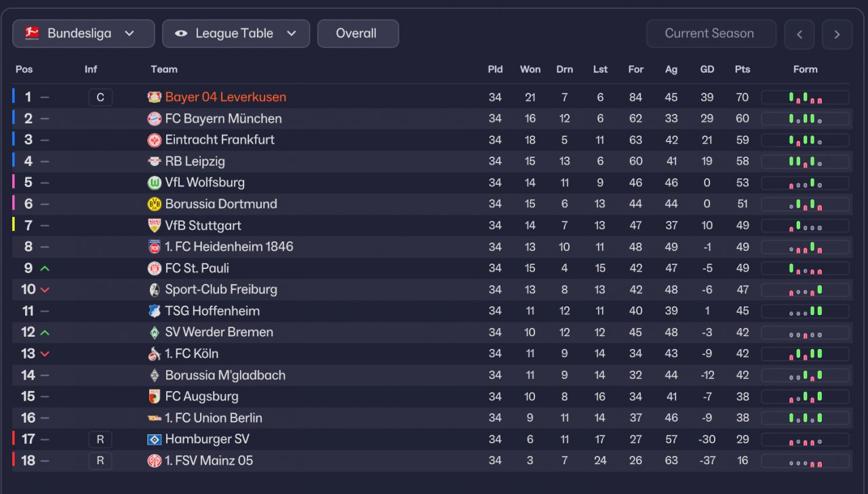This screenshot has height=494, width=868.
Task: Open the Bundesliga competition dropdown
Action: [83, 34]
